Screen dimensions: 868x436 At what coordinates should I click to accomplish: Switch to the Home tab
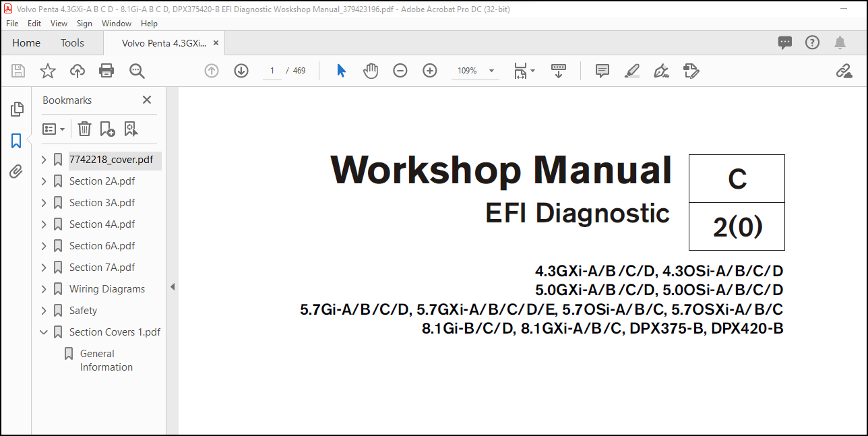click(26, 43)
